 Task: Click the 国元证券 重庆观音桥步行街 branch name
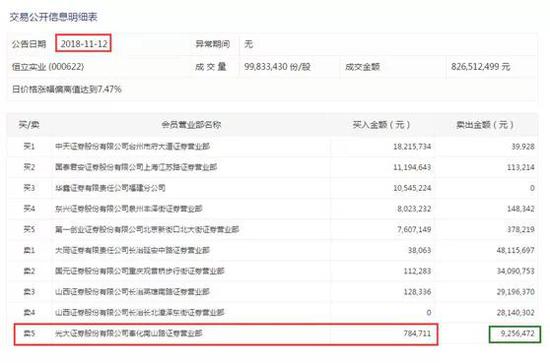[140, 271]
